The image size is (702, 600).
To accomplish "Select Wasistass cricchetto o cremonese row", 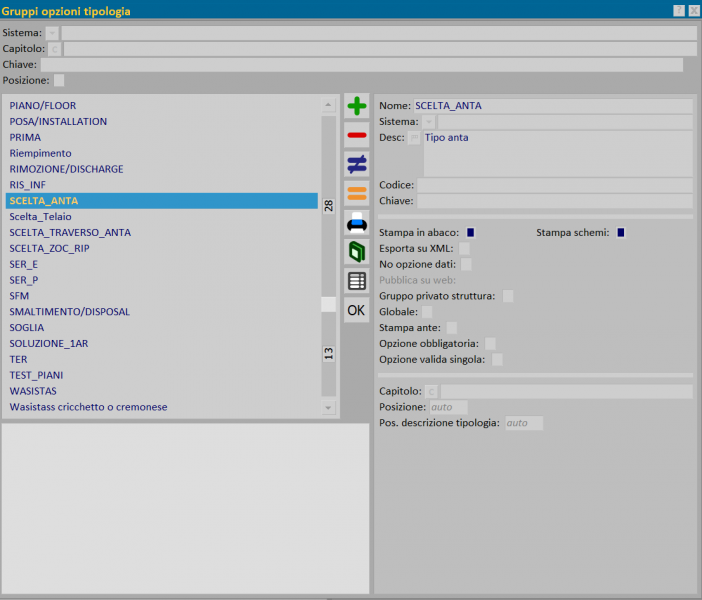I will pos(162,407).
